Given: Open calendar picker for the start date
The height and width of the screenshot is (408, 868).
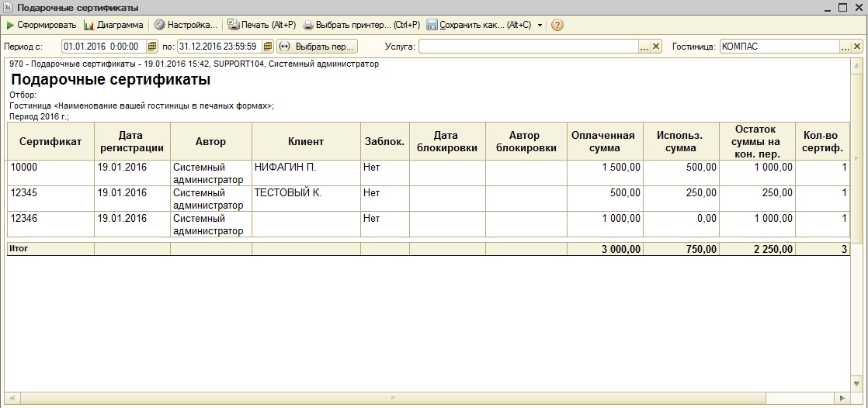Looking at the screenshot, I should pyautogui.click(x=152, y=47).
